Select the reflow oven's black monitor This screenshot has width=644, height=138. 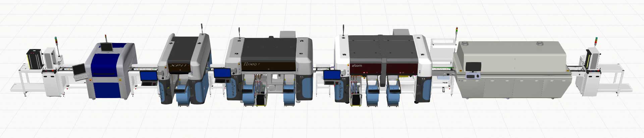coord(473,66)
